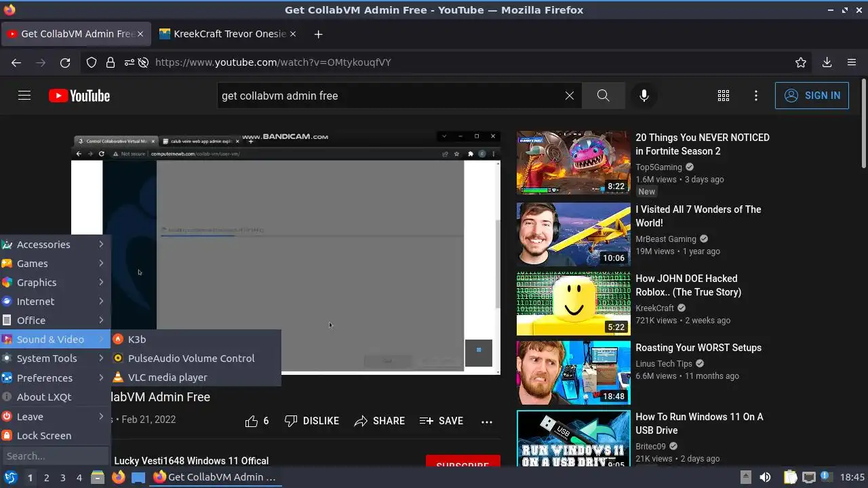
Task: Open Roasting Your WORST Setups thumbnail
Action: tap(573, 373)
